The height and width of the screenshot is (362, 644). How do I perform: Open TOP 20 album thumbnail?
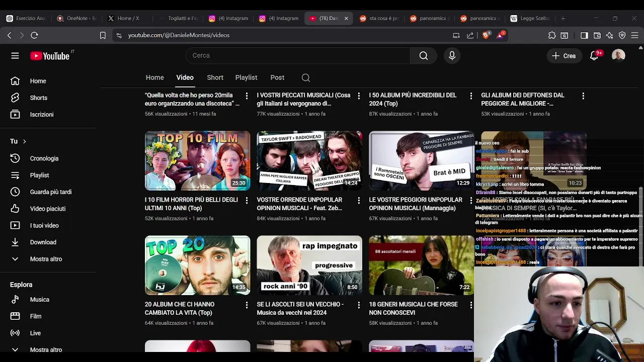click(197, 265)
